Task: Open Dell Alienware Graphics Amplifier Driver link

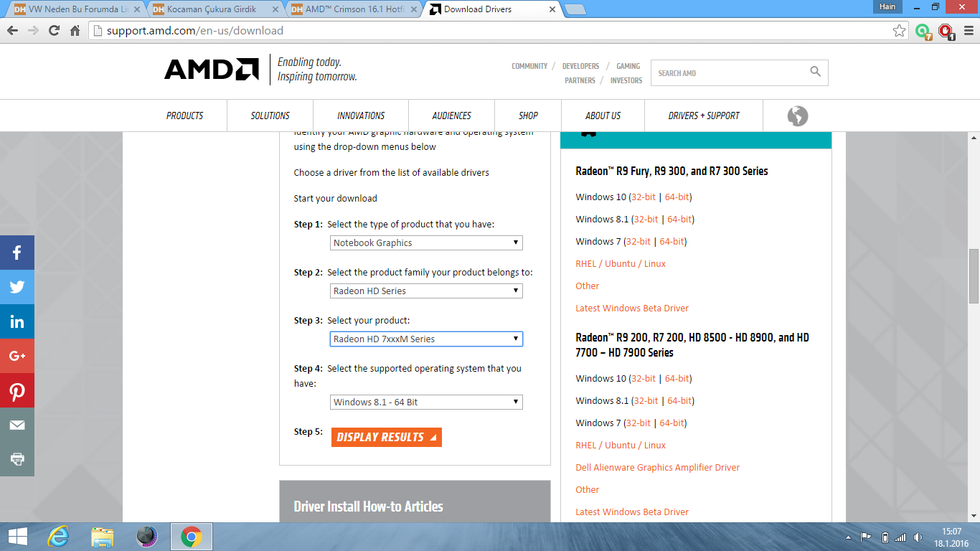Action: (x=657, y=467)
